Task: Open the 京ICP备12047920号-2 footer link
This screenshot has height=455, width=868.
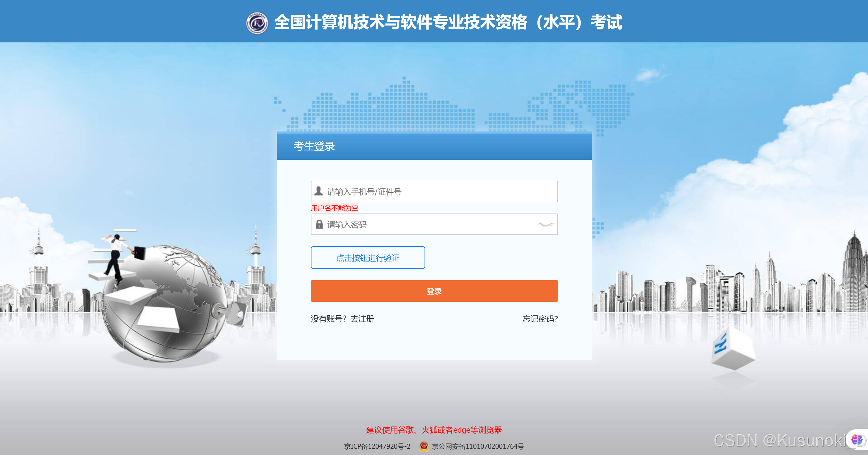Action: (x=377, y=446)
